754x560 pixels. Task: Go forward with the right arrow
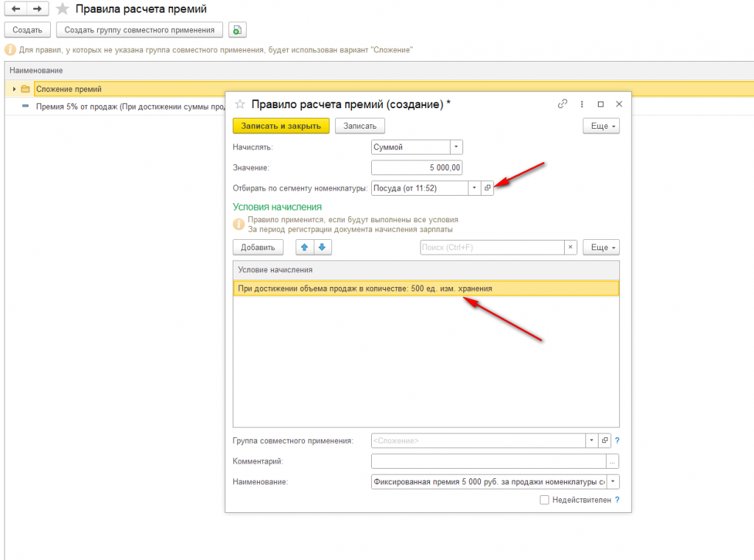tap(38, 9)
